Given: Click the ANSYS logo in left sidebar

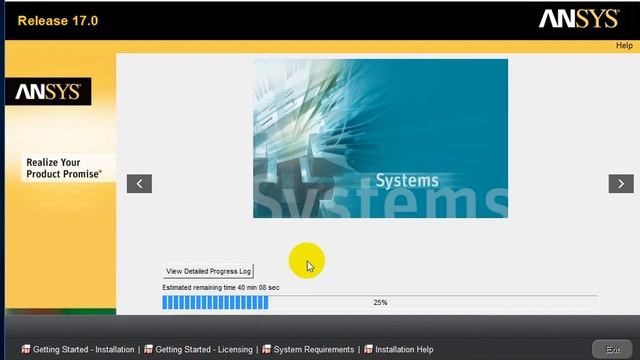Looking at the screenshot, I should [x=48, y=91].
